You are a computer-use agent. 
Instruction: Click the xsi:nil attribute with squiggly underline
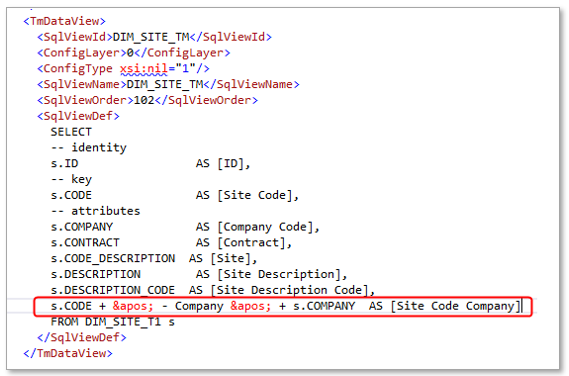tap(144, 69)
